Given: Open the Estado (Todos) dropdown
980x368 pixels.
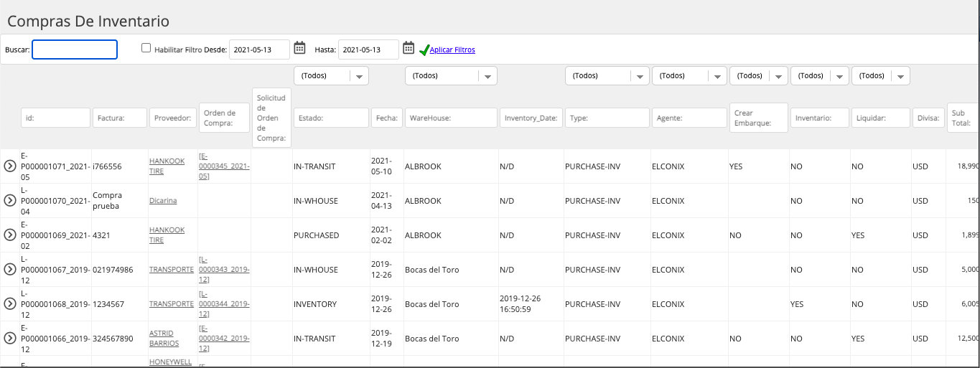Looking at the screenshot, I should [331, 75].
